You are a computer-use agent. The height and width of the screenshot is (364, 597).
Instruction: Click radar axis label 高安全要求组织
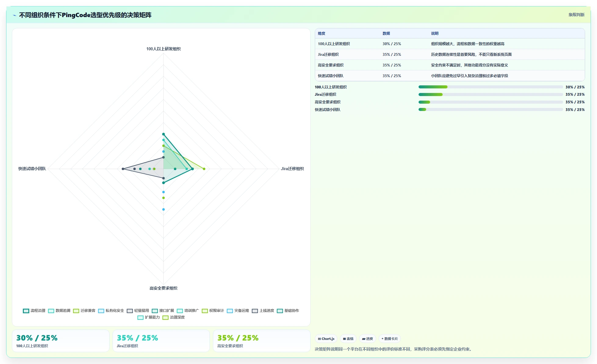click(164, 288)
